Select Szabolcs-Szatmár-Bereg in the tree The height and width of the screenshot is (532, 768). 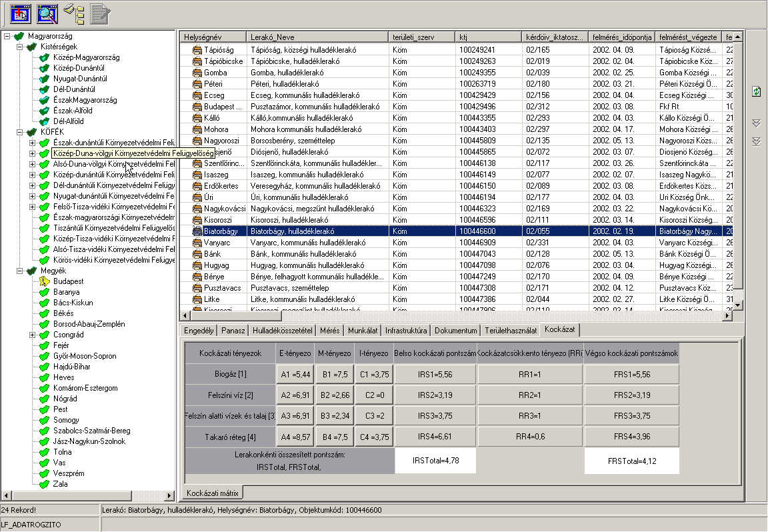[91, 431]
